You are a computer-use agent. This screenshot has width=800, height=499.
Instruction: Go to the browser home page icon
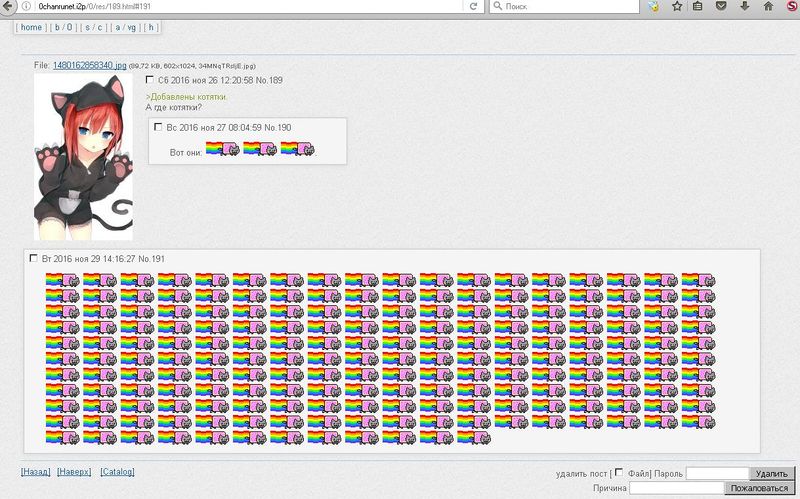[768, 6]
